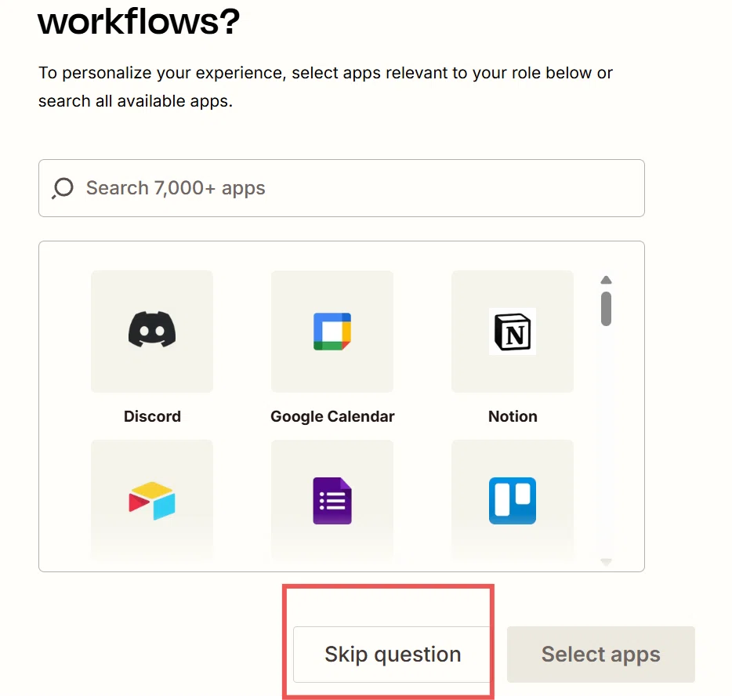Click the scroll down arrow in app list
This screenshot has width=732, height=700.
pos(606,562)
